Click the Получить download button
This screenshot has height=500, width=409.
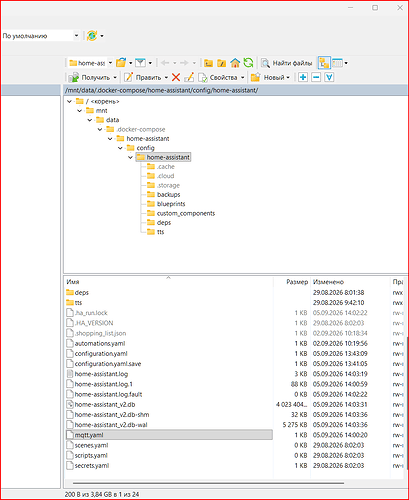click(x=92, y=77)
